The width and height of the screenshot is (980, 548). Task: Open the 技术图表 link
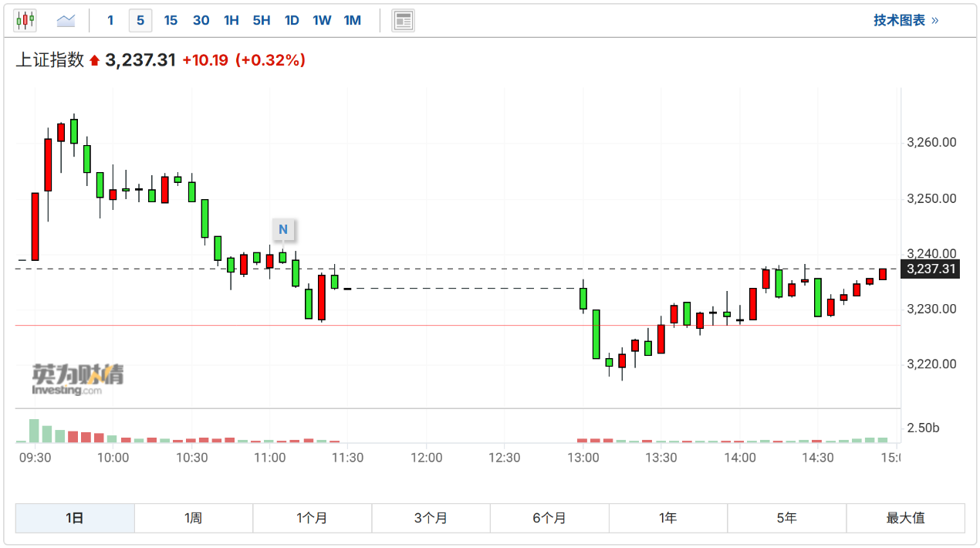(x=905, y=21)
